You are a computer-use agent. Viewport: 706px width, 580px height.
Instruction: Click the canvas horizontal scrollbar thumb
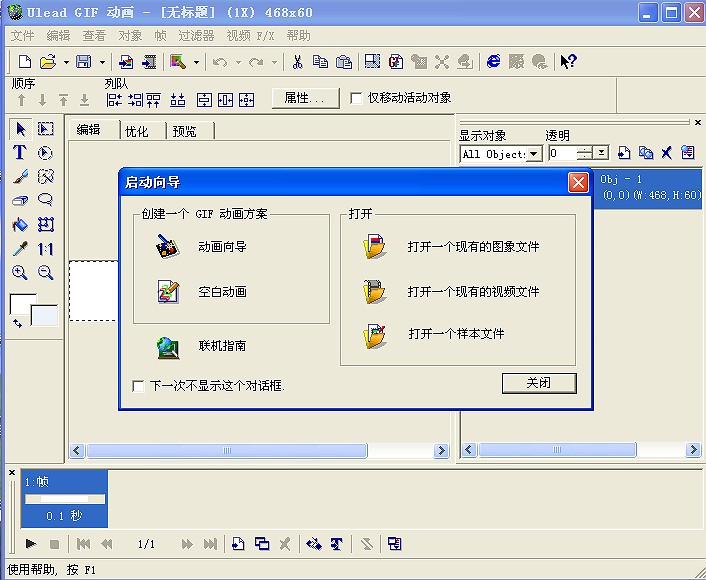tap(227, 450)
